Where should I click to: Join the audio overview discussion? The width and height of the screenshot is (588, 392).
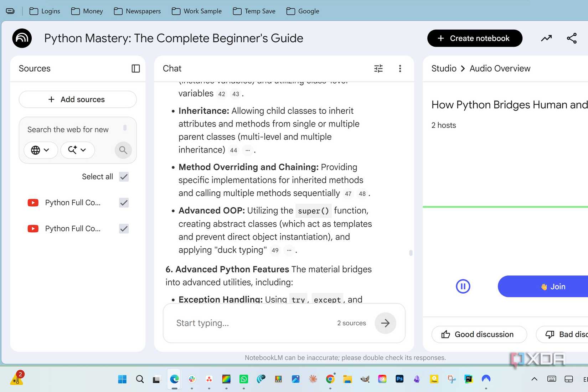coord(543,286)
